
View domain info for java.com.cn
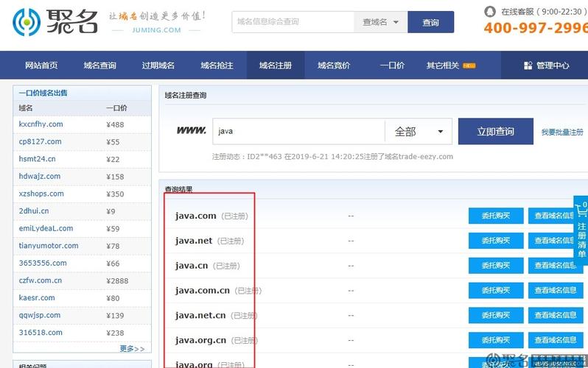[x=556, y=291]
